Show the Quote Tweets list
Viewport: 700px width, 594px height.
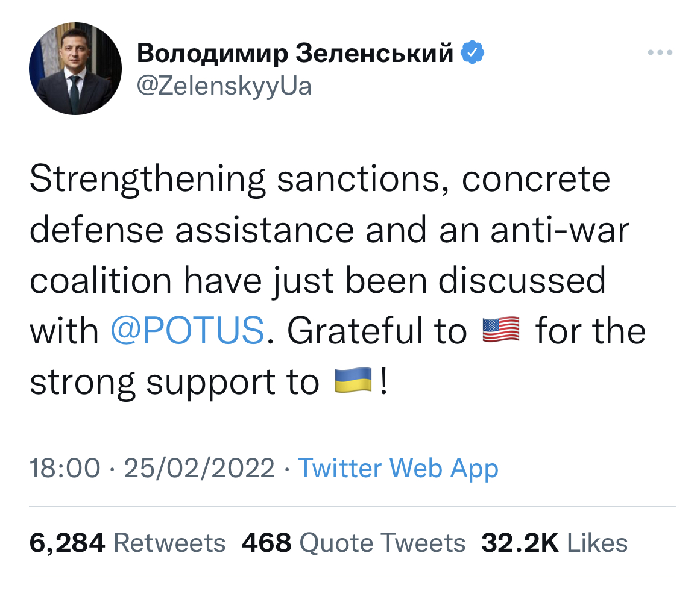[x=382, y=543]
